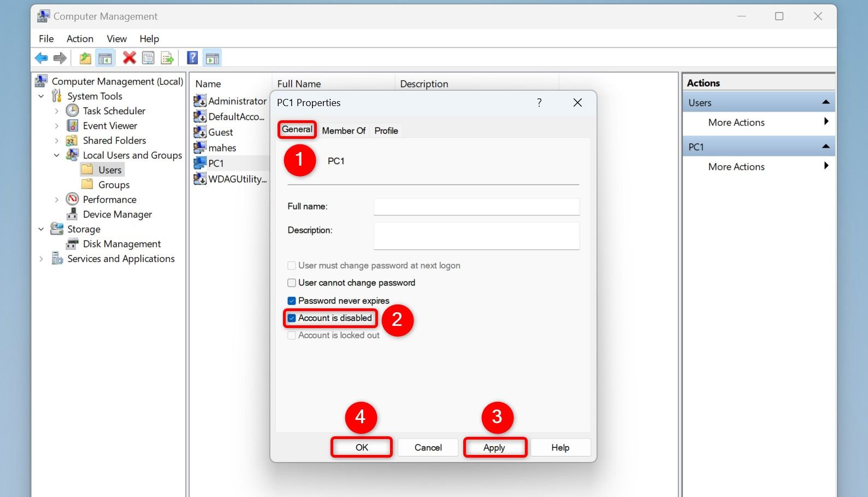This screenshot has width=868, height=497.
Task: Expand Services and Applications node
Action: [41, 259]
